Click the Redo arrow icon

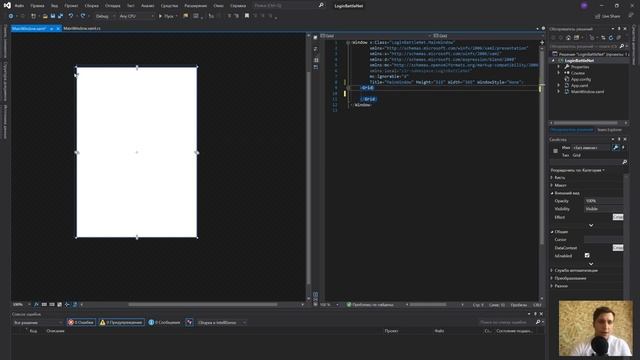83,16
